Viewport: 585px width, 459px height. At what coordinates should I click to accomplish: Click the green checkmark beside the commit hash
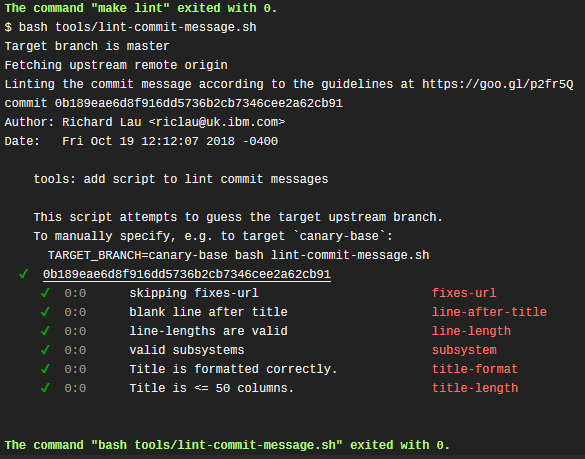point(24,274)
